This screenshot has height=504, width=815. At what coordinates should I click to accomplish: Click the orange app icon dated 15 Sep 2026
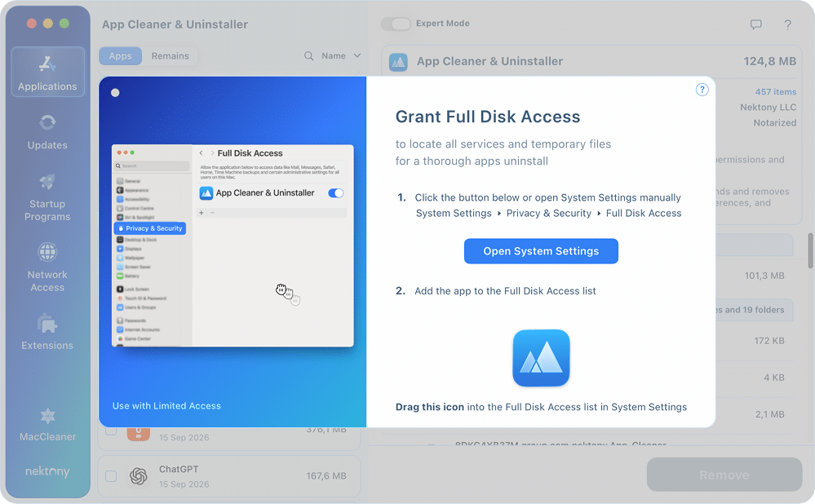click(138, 433)
